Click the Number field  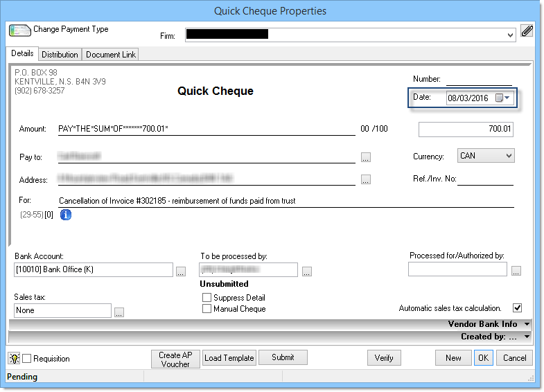[x=479, y=80]
